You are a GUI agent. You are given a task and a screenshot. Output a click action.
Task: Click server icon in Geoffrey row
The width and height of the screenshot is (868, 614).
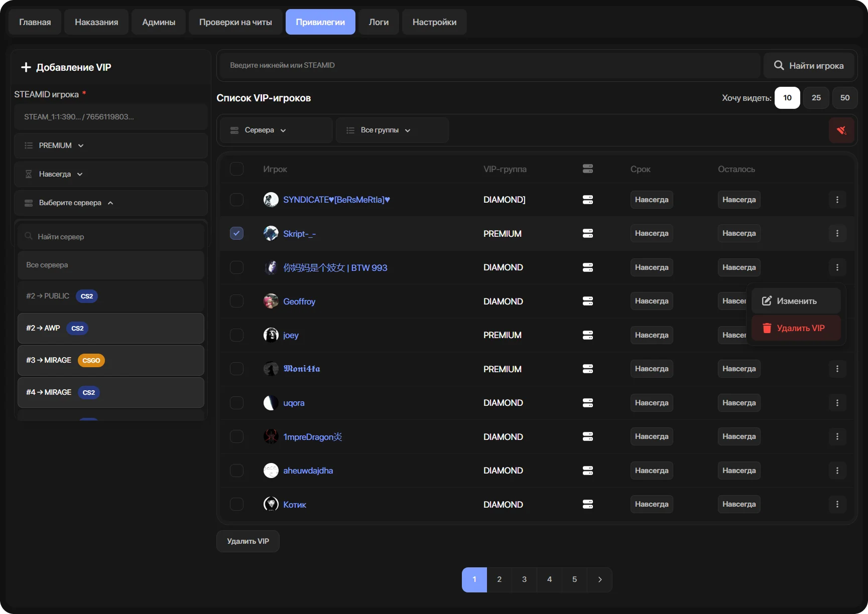[x=588, y=301]
